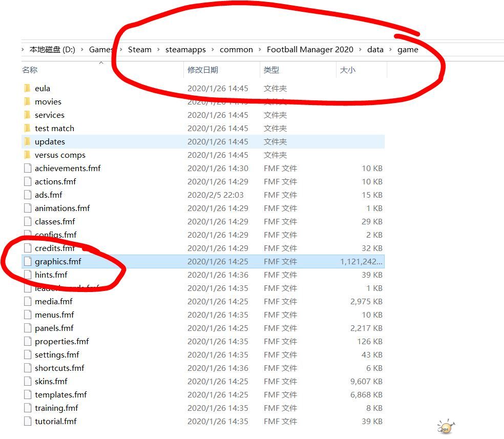The width and height of the screenshot is (504, 439).
Task: Click size value 2,975 KB
Action: [366, 301]
